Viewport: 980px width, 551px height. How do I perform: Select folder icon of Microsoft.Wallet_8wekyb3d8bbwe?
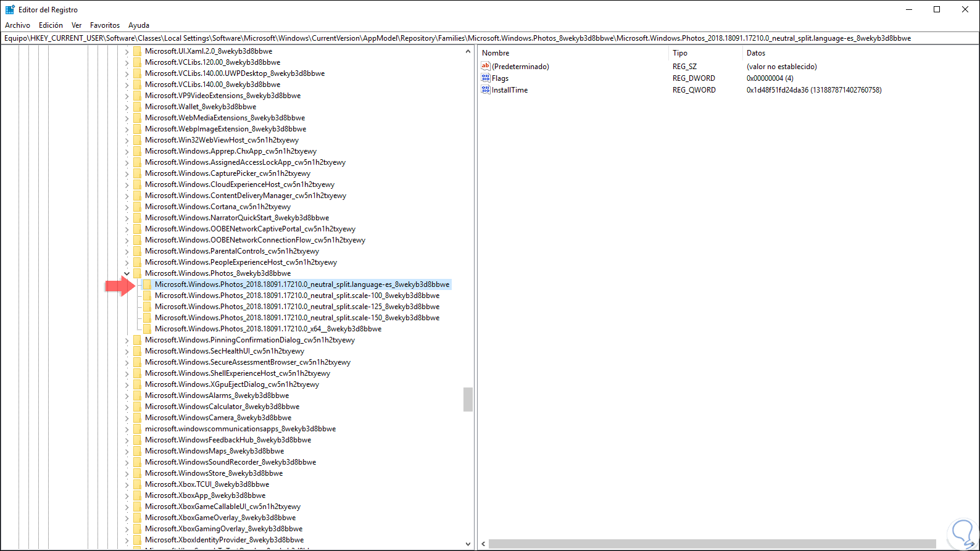pyautogui.click(x=137, y=107)
